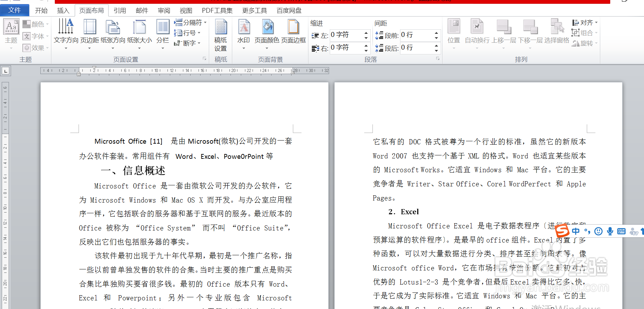644x309 pixels.
Task: Switch to the 百度网盘 tab
Action: [x=289, y=11]
